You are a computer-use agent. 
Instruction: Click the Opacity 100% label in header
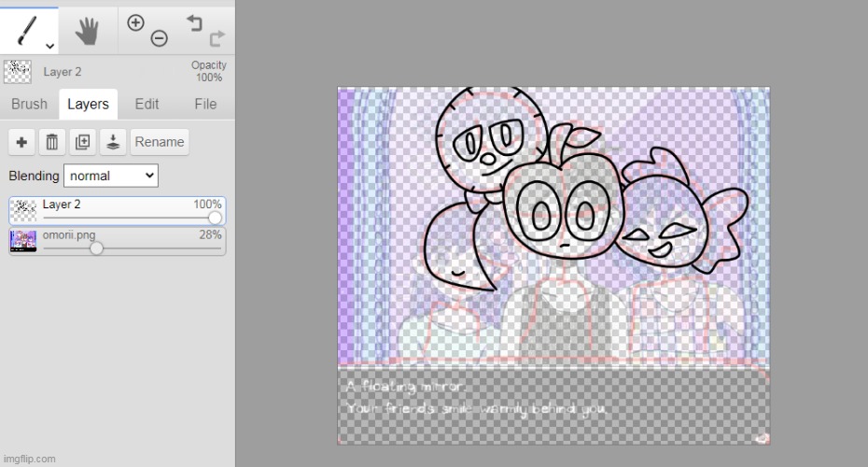(x=209, y=72)
